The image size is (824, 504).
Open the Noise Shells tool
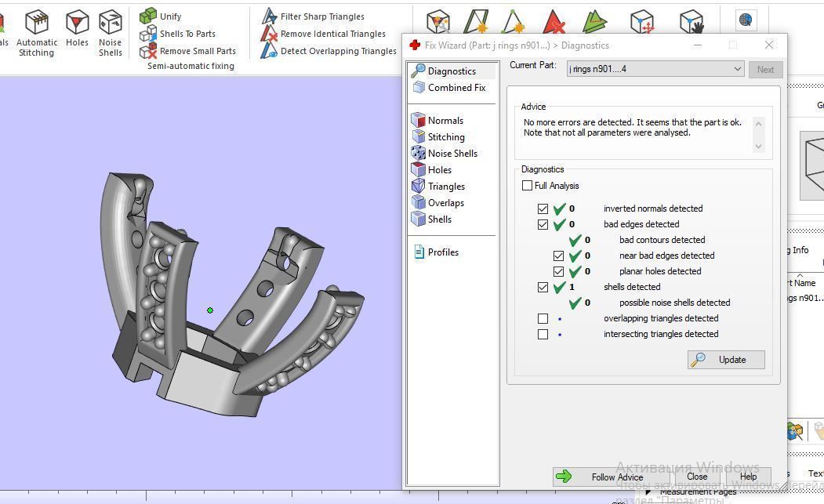coord(111,33)
